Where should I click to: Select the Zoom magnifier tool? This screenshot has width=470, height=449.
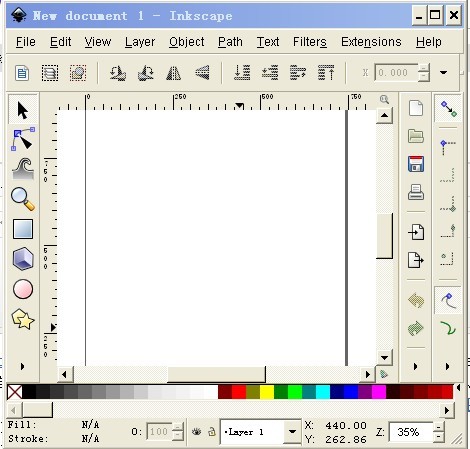tap(23, 199)
